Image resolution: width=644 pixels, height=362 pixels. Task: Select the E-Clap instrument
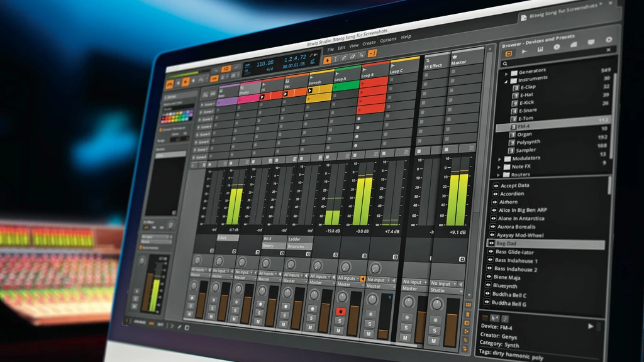(528, 87)
